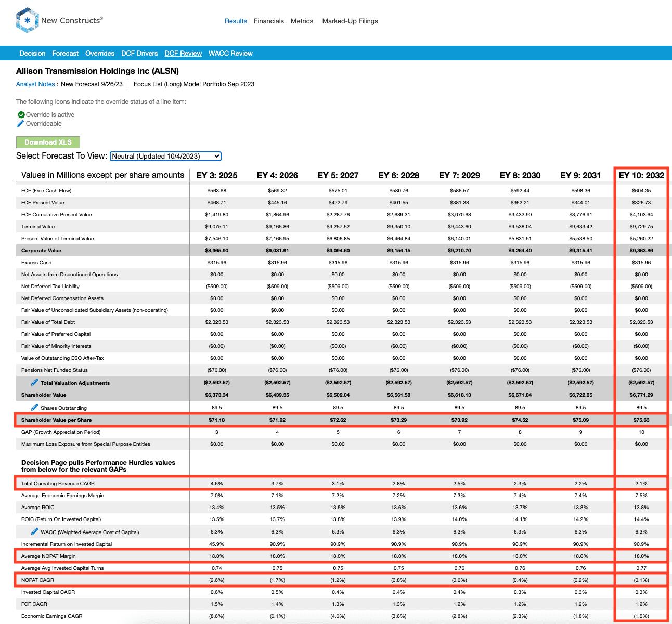Click the EY 5: 2027 column header
Image resolution: width=672 pixels, height=624 pixels.
point(338,176)
